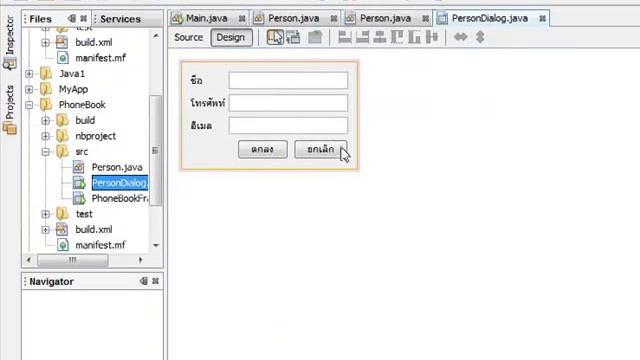Close the Main.java editor tab
This screenshot has width=640, height=360.
click(x=242, y=18)
